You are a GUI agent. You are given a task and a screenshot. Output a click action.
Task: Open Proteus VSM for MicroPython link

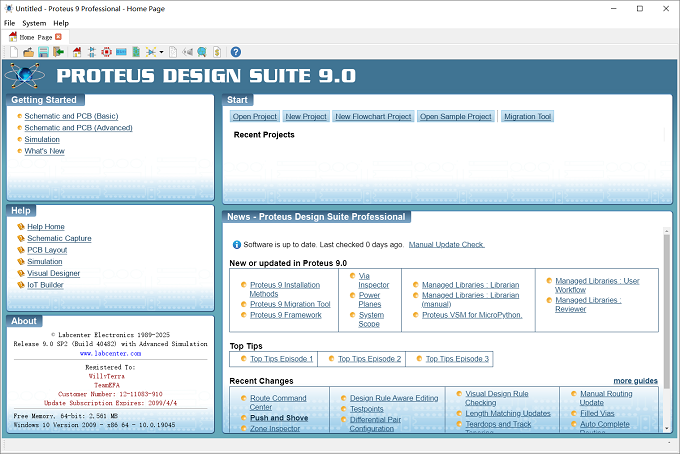472,315
